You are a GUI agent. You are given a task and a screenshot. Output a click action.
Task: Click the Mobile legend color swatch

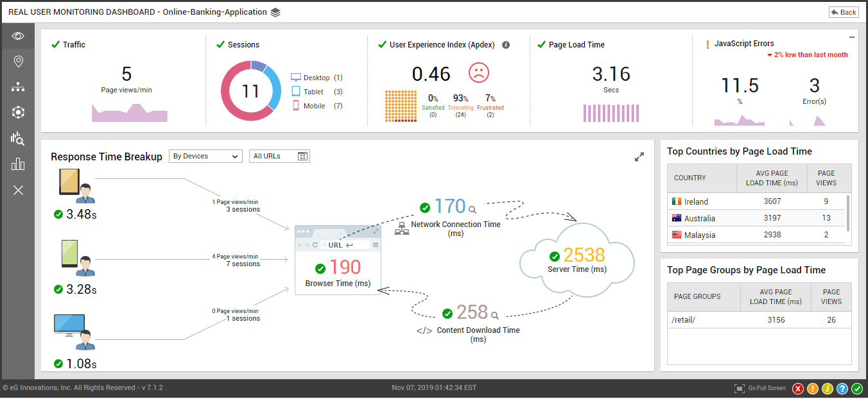pyautogui.click(x=296, y=106)
